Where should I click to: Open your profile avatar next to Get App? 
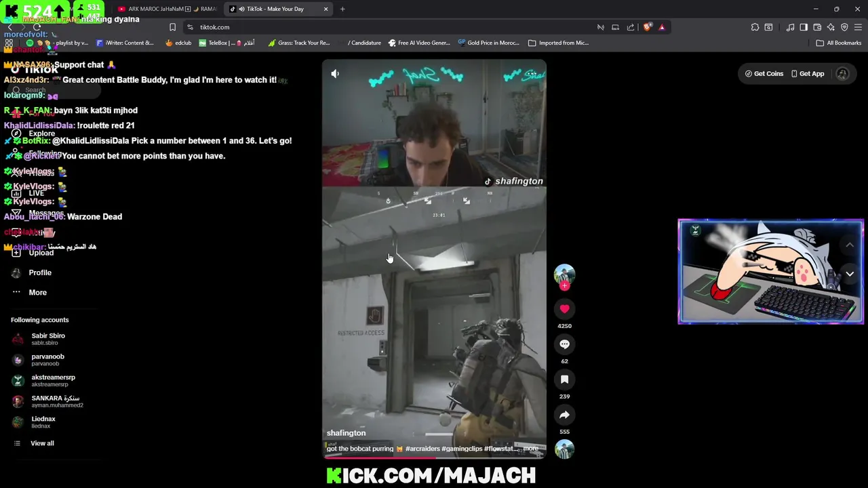842,74
